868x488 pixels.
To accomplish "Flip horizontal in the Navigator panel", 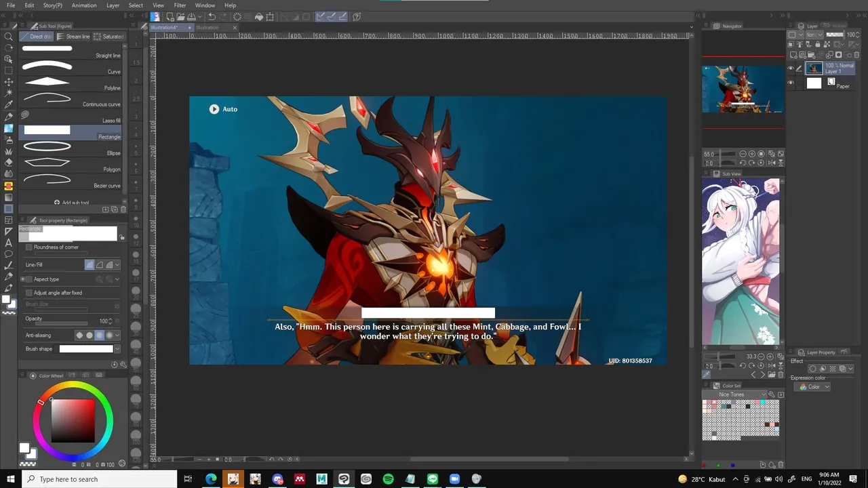I will (x=771, y=163).
